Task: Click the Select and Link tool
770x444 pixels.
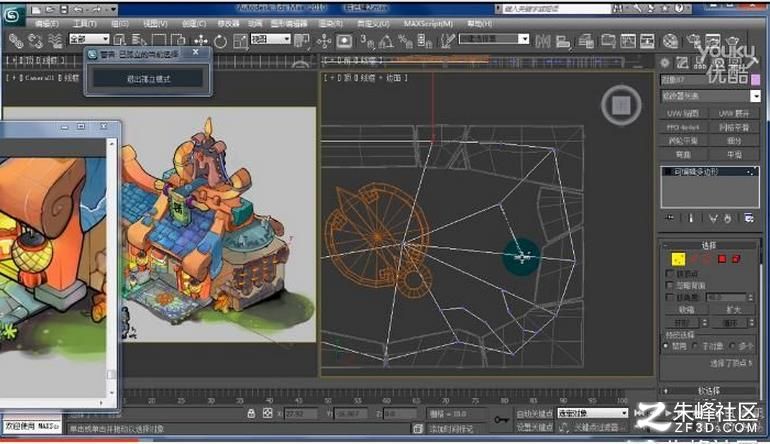Action: tap(16, 41)
